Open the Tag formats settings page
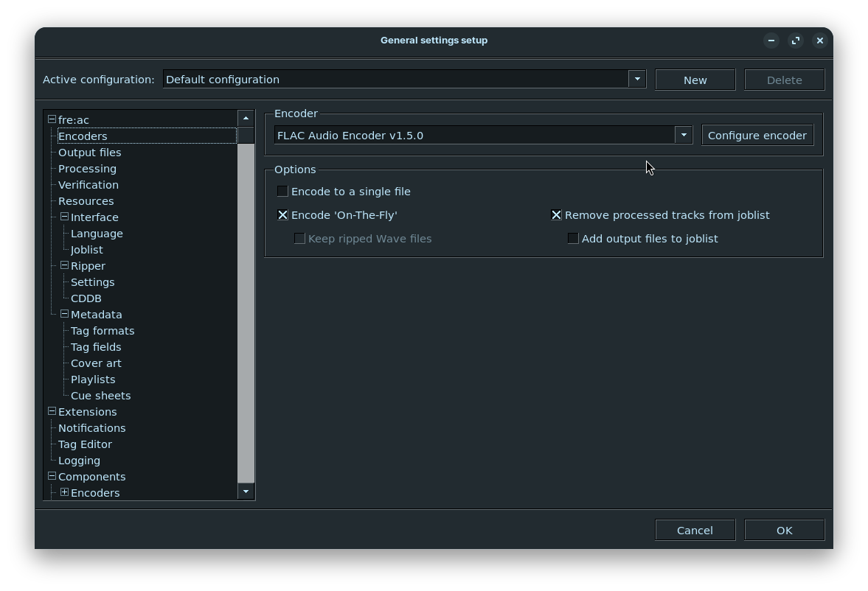The image size is (868, 591). [103, 331]
